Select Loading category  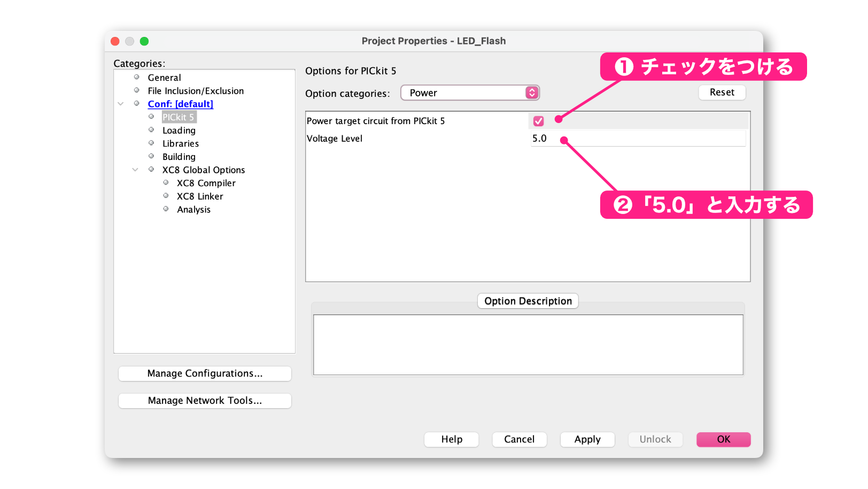[179, 131]
